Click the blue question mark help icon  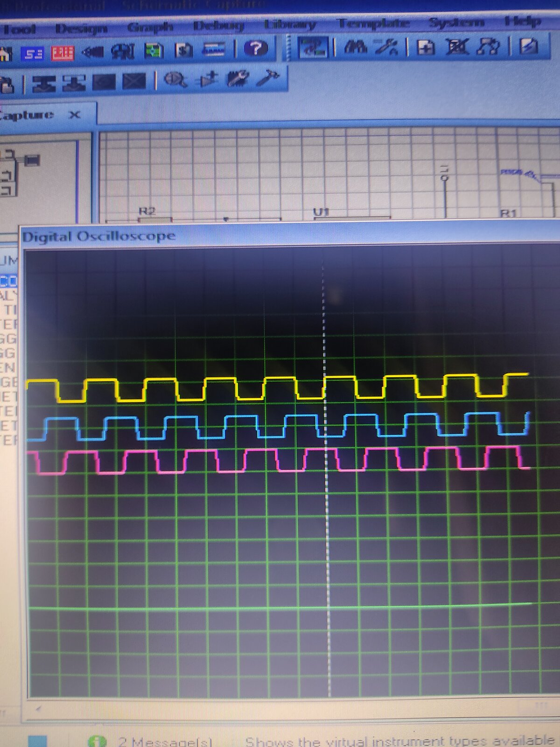click(256, 49)
